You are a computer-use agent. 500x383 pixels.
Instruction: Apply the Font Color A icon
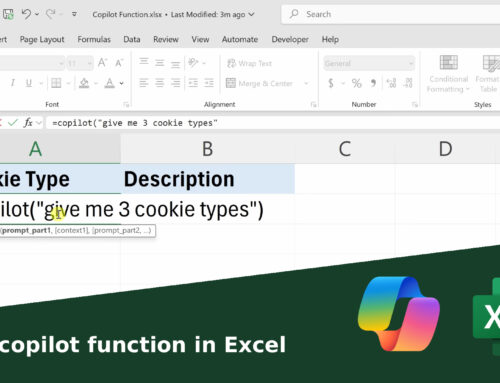[109, 83]
